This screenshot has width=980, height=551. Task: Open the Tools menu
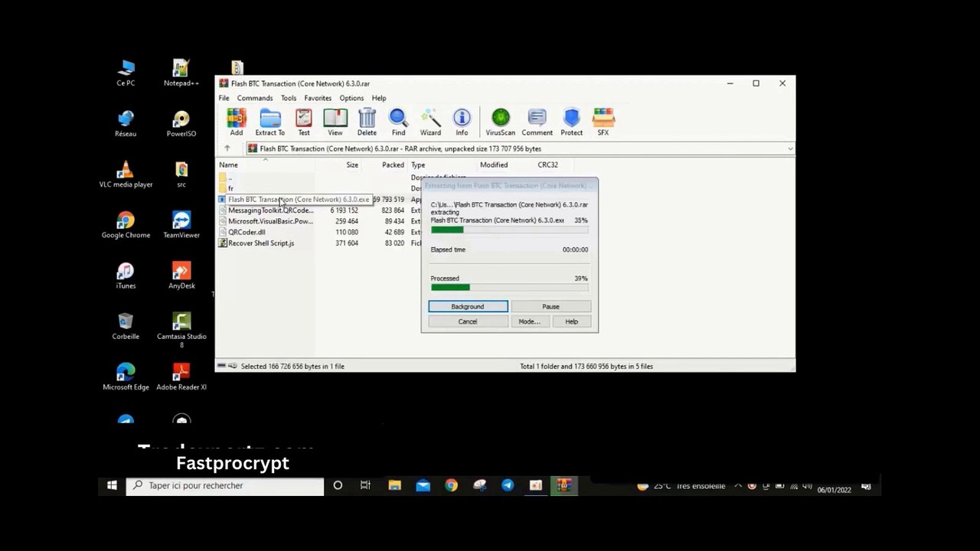(x=289, y=98)
